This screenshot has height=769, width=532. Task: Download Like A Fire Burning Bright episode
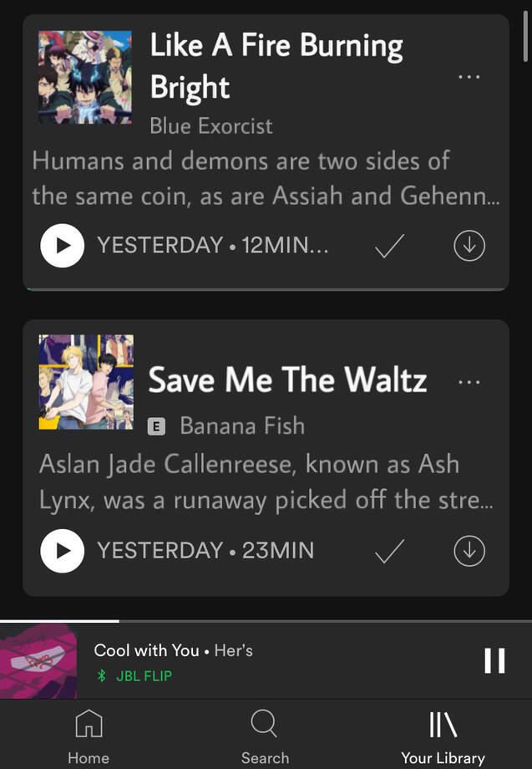[469, 246]
